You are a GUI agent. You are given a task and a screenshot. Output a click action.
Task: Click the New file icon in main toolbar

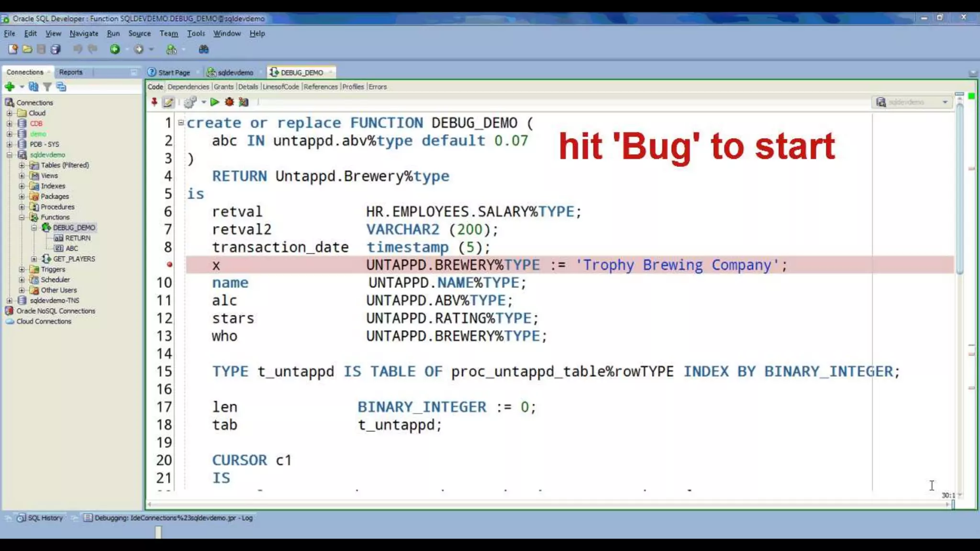[x=13, y=49]
